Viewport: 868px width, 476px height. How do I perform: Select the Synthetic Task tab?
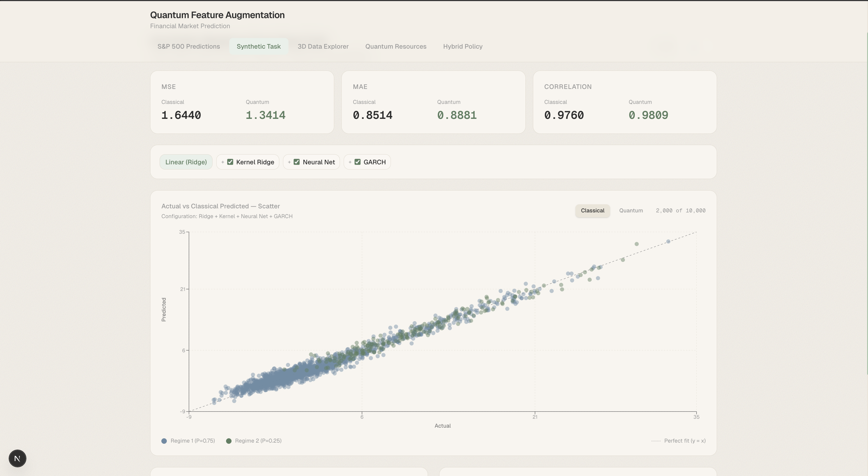click(259, 47)
